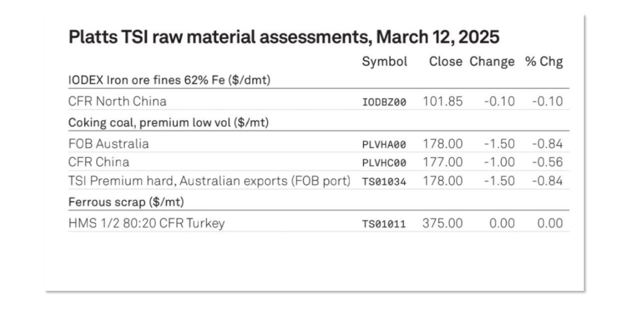Click symbol code PLVHC00
644x311 pixels.
384,163
